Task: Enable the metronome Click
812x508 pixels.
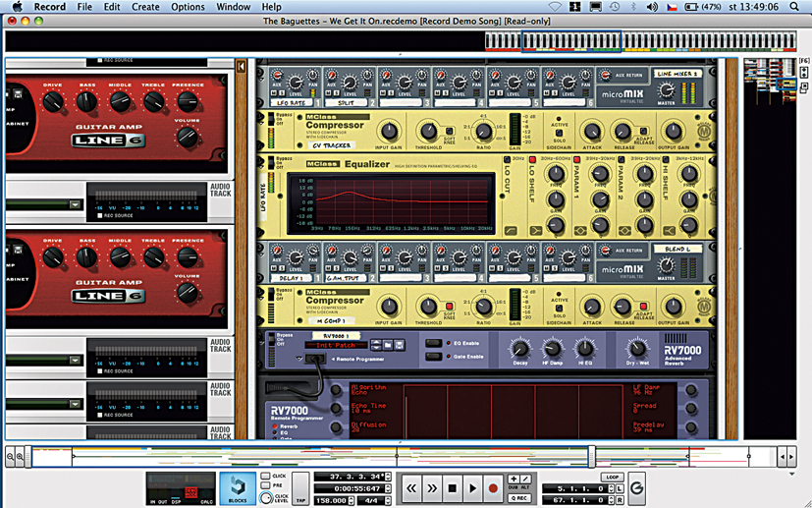Action: [x=266, y=476]
